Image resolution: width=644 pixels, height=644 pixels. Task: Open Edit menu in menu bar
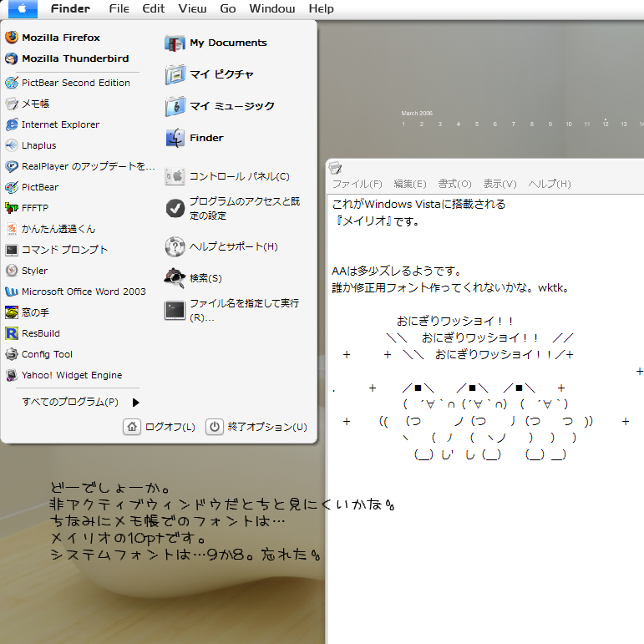153,8
